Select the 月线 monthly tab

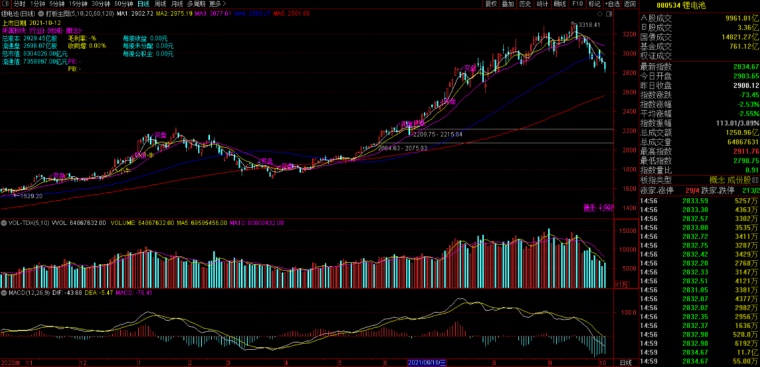click(x=176, y=4)
